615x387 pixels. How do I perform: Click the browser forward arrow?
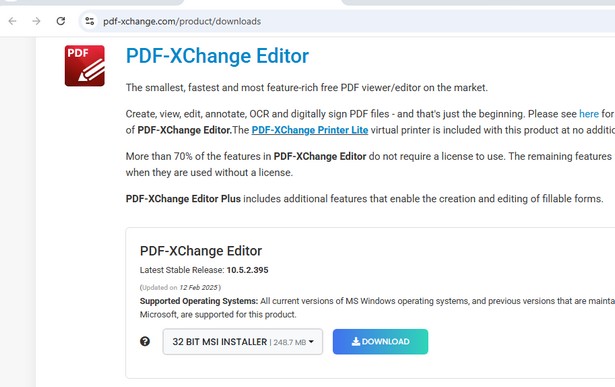click(x=36, y=21)
